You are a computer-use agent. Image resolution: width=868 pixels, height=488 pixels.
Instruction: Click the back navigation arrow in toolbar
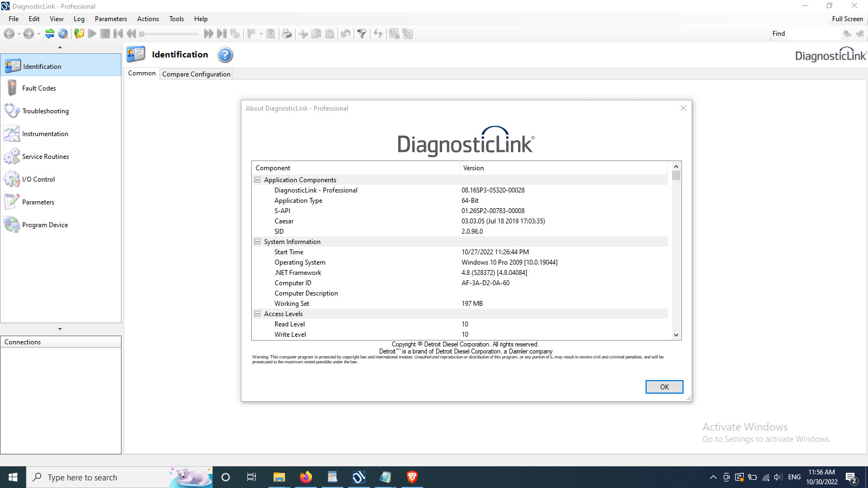click(9, 34)
